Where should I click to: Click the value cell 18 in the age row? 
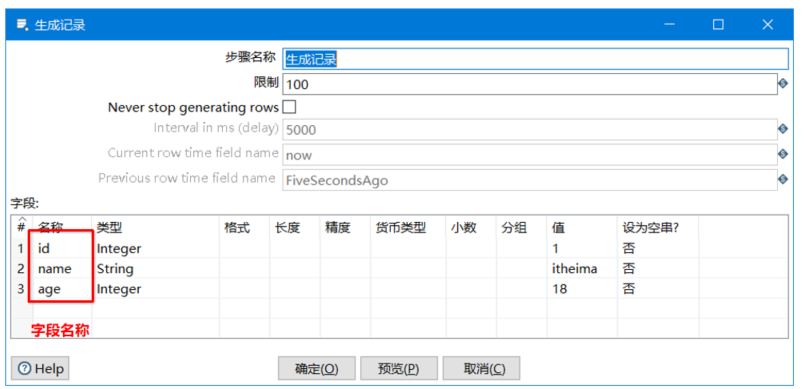coord(582,289)
